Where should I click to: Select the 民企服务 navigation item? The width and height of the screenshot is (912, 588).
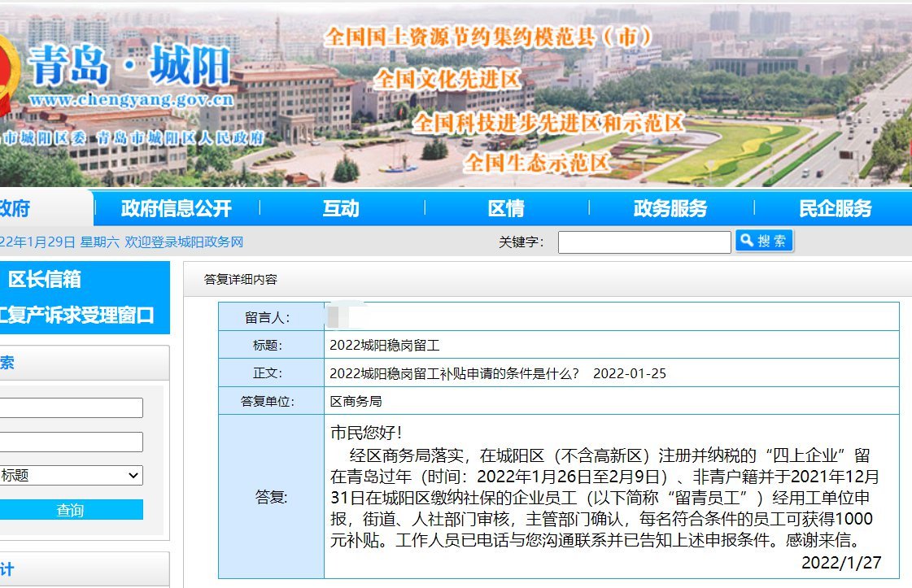(836, 209)
